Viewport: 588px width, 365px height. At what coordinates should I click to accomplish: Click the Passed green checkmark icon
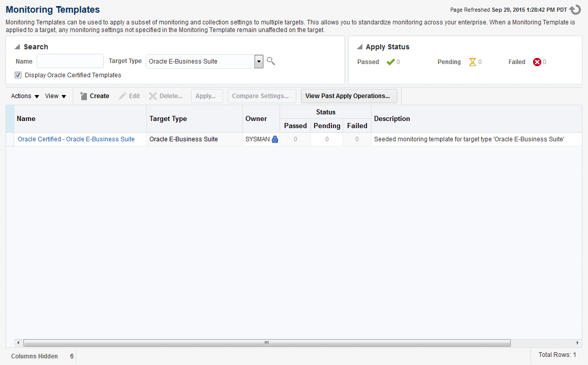[390, 62]
